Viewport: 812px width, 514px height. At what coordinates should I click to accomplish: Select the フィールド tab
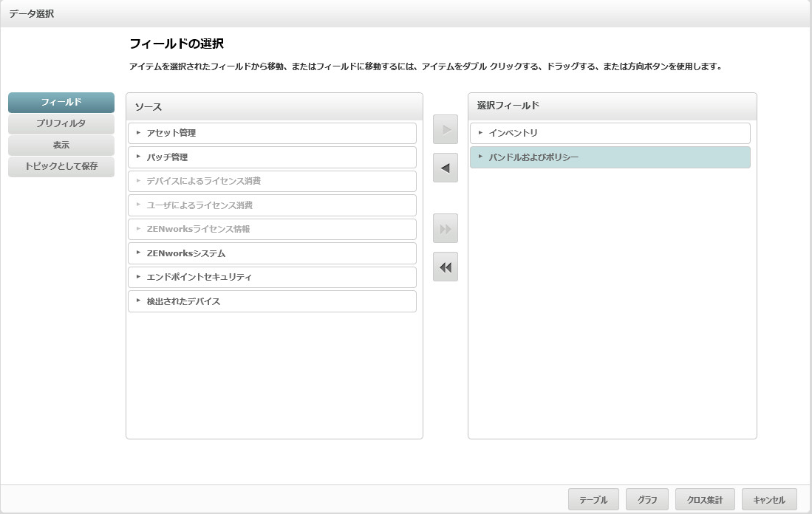point(61,103)
